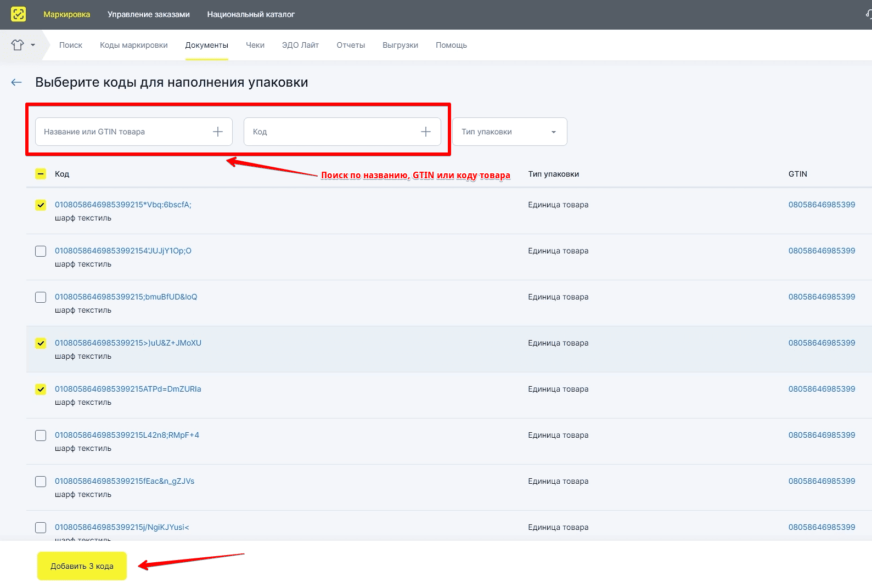Viewport: 872px width, 588px height.
Task: Expand the product group dropdown arrow
Action: 33,45
